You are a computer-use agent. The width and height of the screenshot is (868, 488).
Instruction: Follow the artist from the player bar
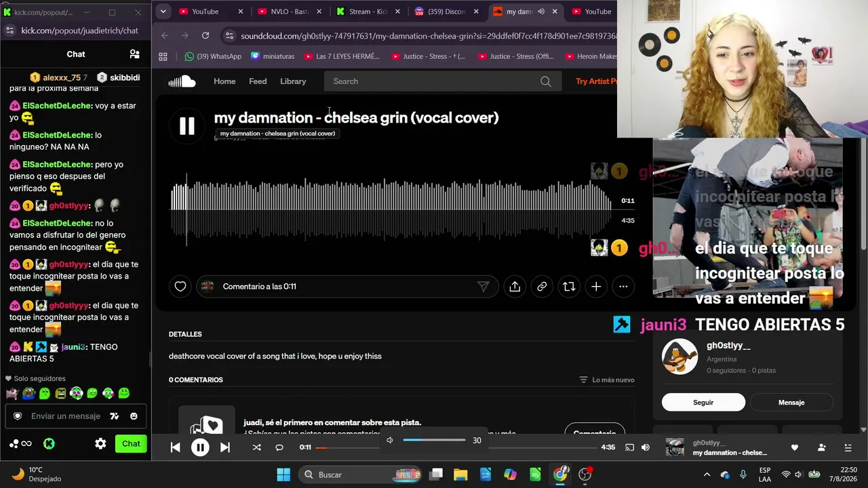tap(821, 447)
